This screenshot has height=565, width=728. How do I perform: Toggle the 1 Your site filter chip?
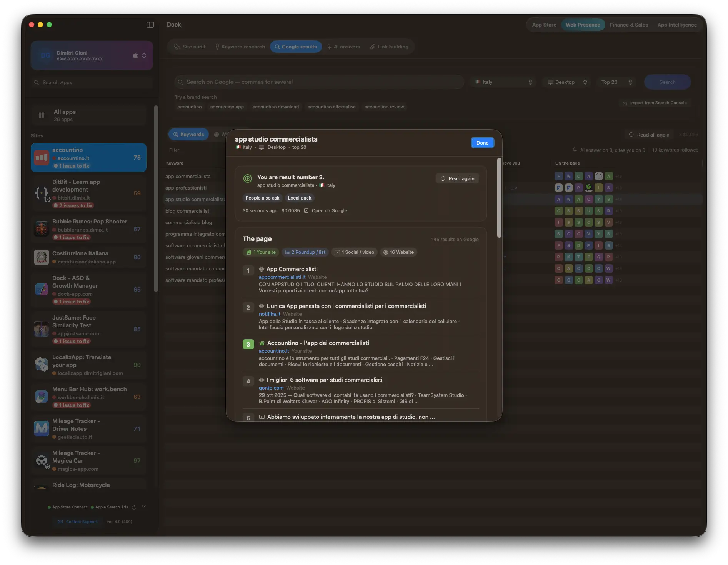click(x=261, y=252)
